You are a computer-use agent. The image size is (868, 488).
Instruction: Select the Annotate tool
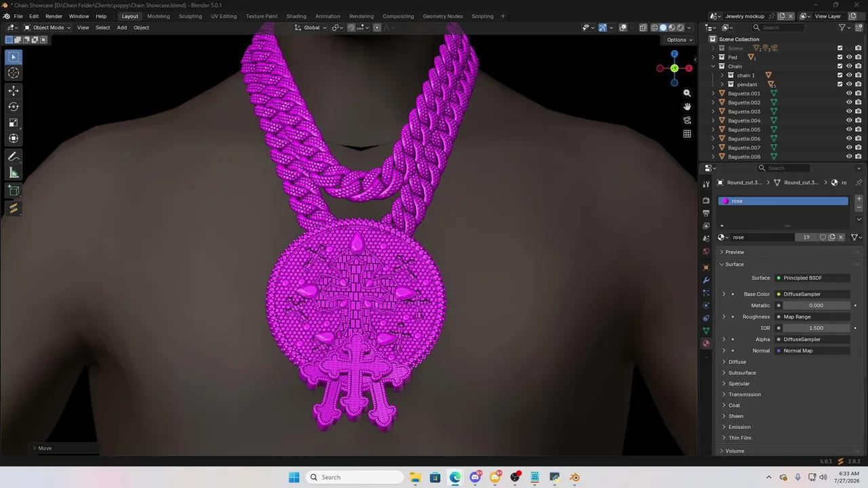coord(14,157)
